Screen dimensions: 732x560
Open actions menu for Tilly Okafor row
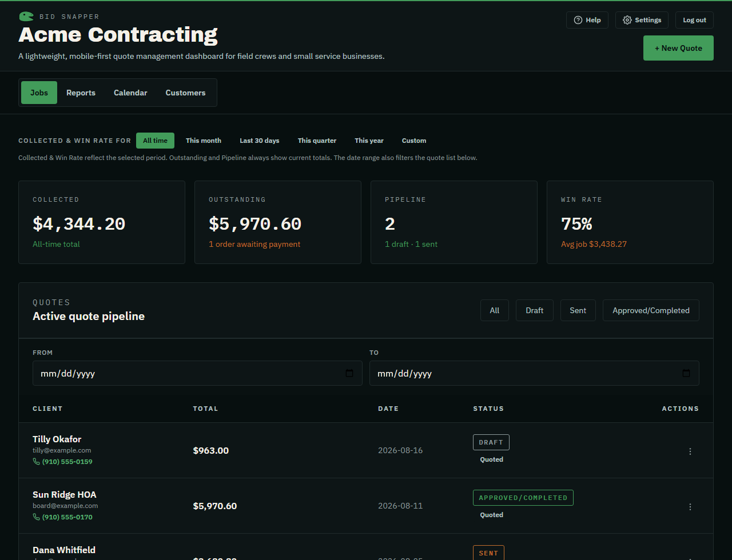coord(690,451)
